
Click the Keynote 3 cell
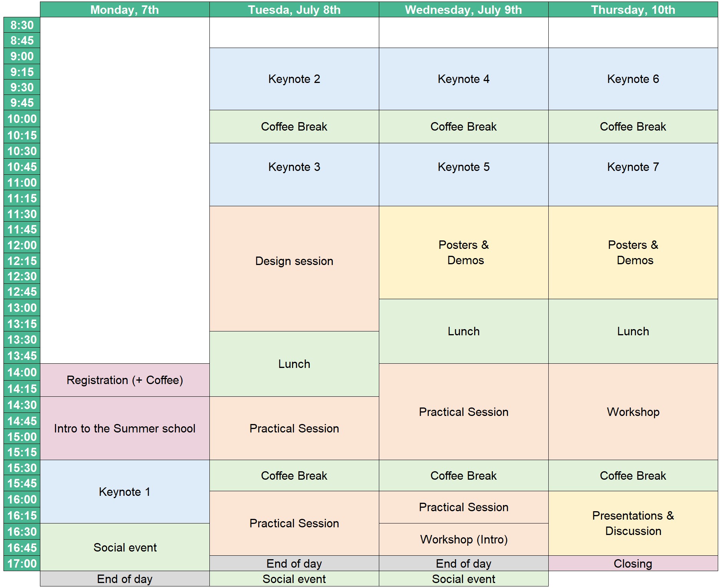tap(294, 175)
